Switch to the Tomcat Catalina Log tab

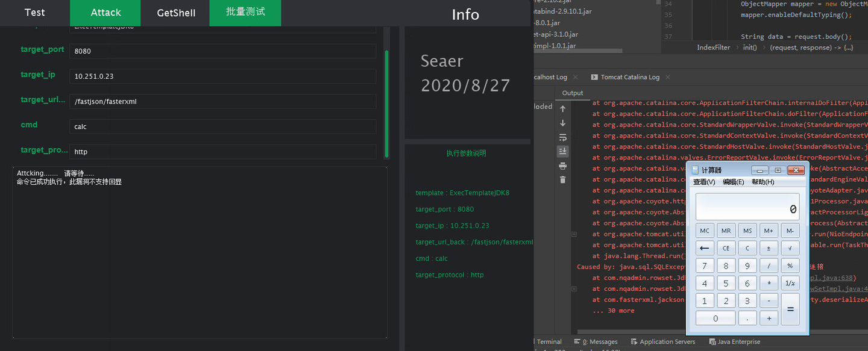click(630, 77)
